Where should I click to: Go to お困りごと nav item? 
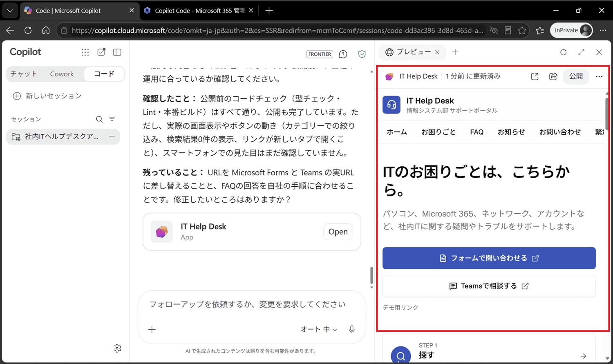tap(438, 132)
